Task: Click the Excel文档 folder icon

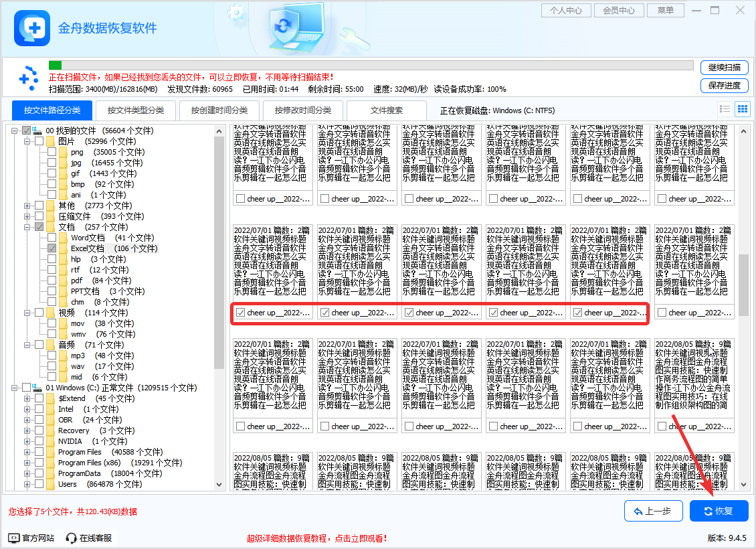Action: [63, 248]
